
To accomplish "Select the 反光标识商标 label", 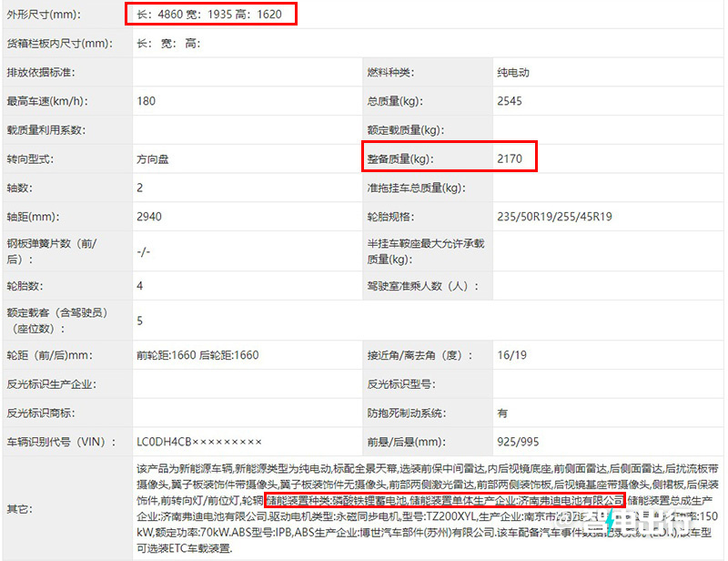I will tap(41, 413).
